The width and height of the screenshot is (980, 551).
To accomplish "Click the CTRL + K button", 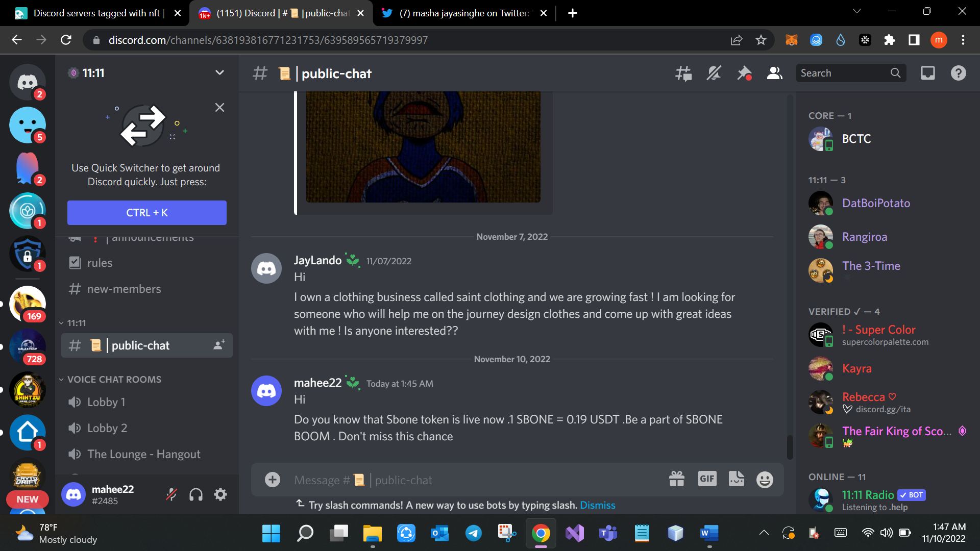I will 147,213.
